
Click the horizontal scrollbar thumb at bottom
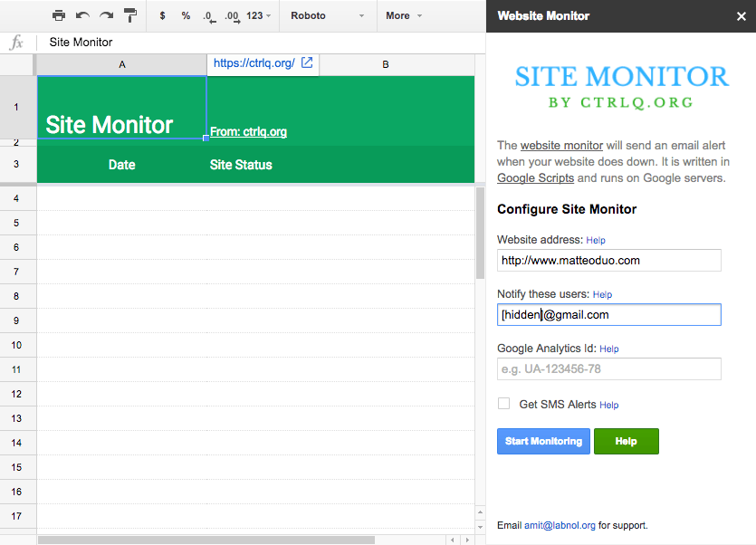tap(206, 540)
